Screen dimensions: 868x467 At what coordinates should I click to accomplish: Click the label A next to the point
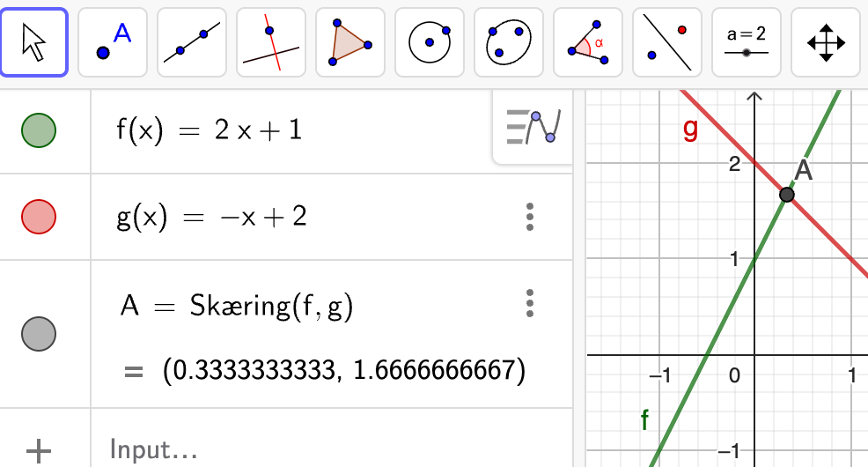coord(803,170)
